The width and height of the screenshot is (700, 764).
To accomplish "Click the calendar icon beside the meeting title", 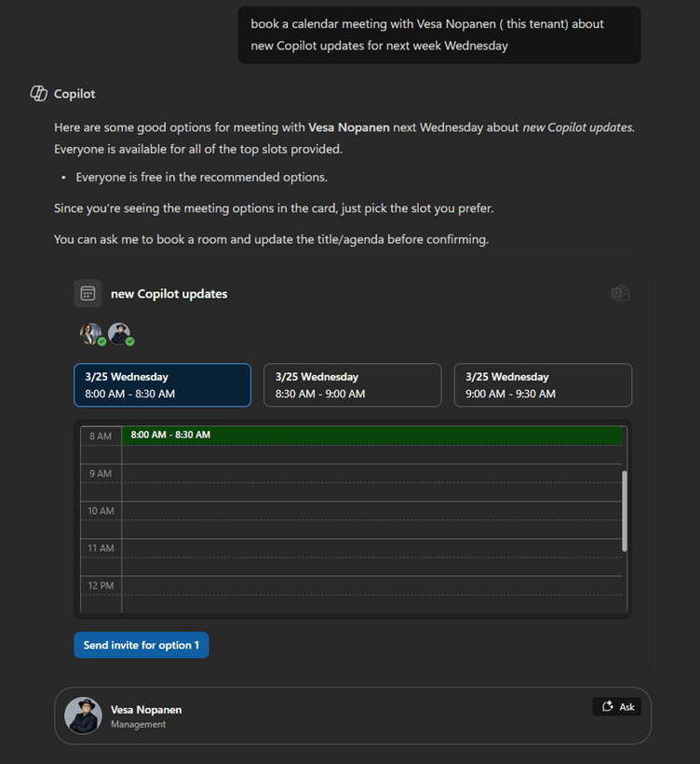I will pos(87,293).
